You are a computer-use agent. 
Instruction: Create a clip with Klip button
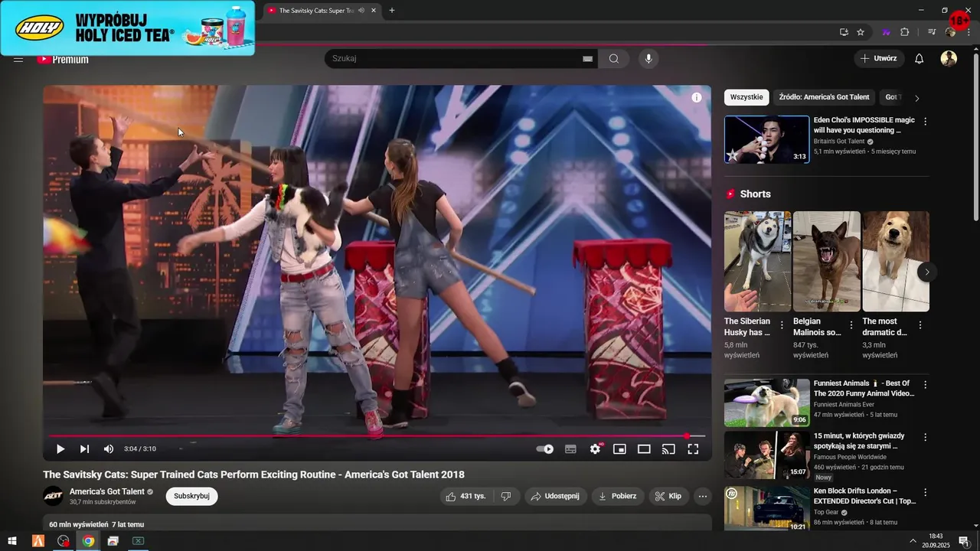669,496
